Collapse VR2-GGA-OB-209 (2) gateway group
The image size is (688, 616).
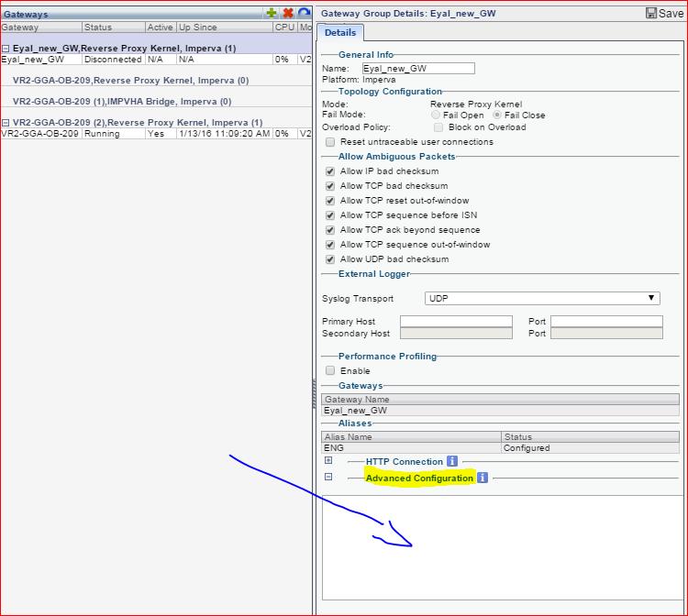(x=6, y=123)
